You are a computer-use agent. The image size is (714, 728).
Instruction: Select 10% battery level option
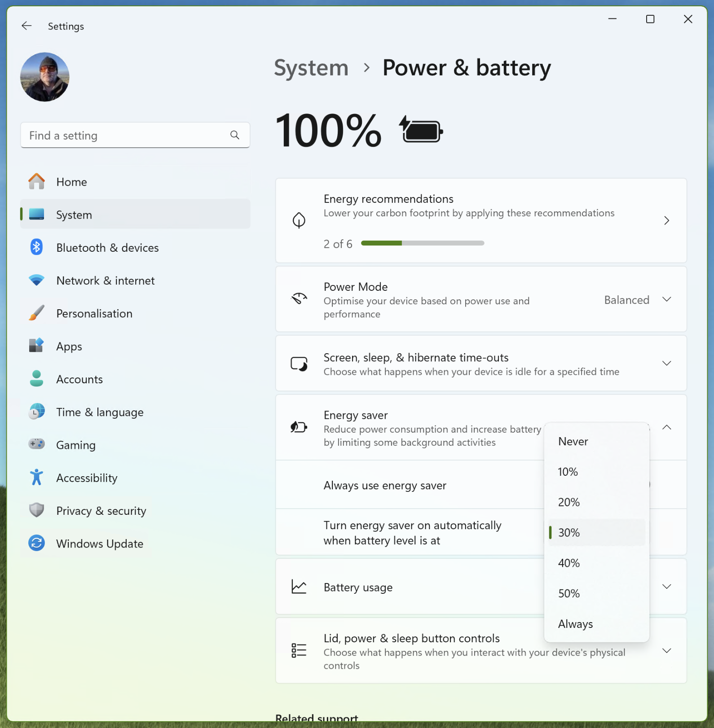click(x=597, y=472)
